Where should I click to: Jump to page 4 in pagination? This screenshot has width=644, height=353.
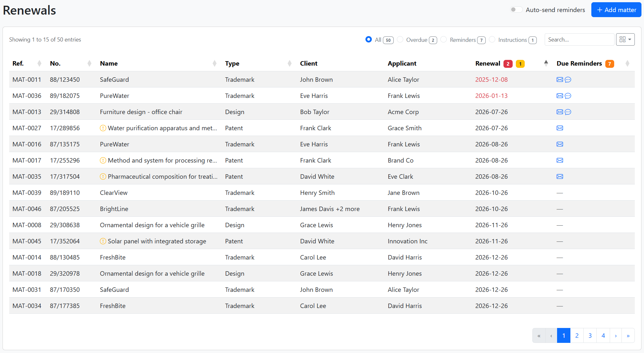(x=603, y=336)
